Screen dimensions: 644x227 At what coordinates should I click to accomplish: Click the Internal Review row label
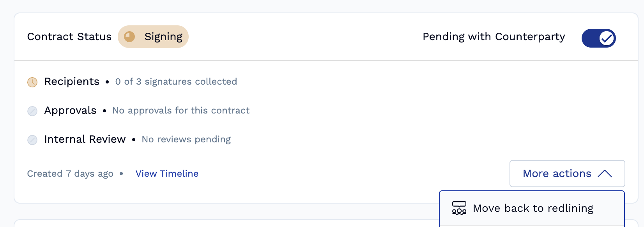(x=85, y=139)
